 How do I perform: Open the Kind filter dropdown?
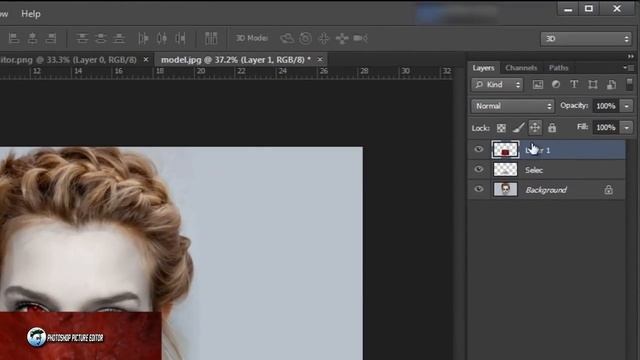(497, 84)
